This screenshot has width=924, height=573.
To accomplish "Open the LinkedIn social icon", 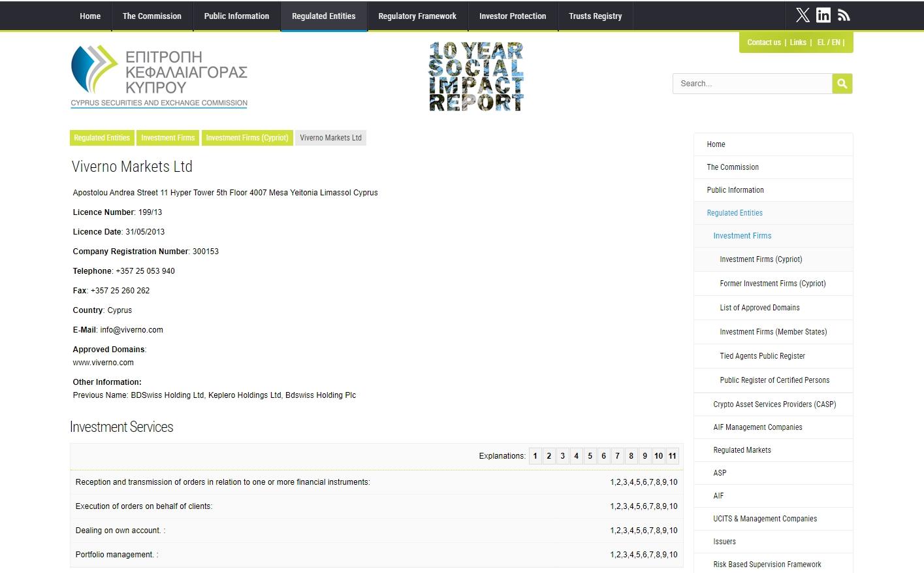I will pyautogui.click(x=823, y=15).
